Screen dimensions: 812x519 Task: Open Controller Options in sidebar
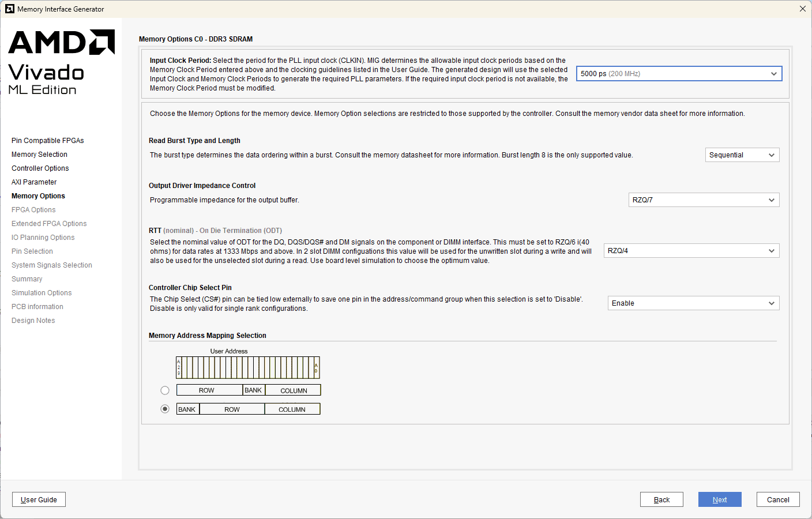click(40, 168)
